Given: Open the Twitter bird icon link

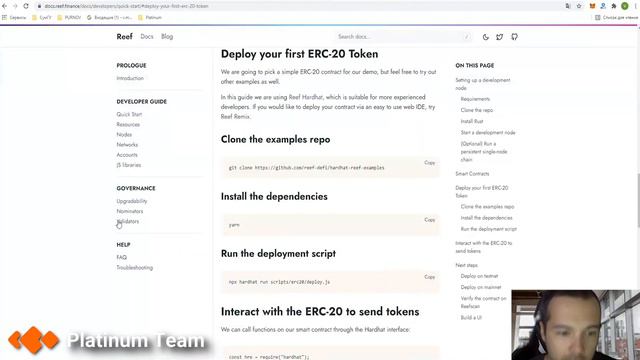Looking at the screenshot, I should click(x=500, y=37).
